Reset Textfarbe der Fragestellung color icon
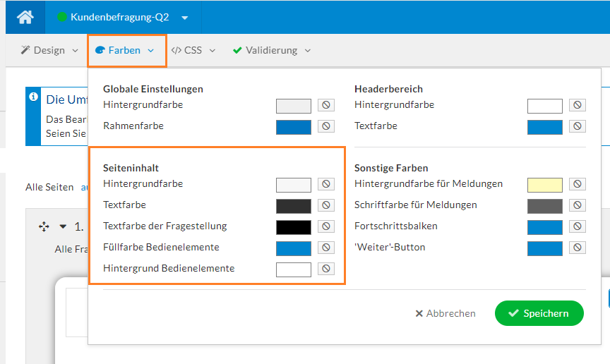The width and height of the screenshot is (610, 364). pos(325,226)
